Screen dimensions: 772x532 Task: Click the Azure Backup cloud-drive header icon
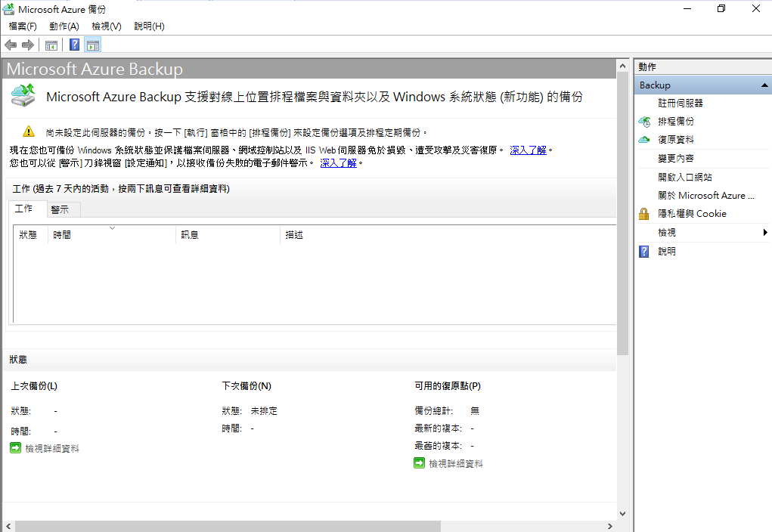point(23,95)
